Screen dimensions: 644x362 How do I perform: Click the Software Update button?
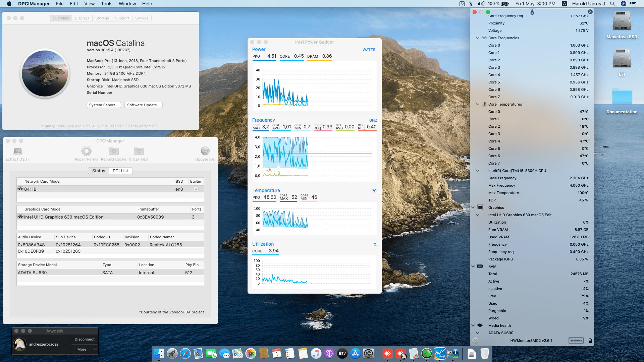(143, 105)
